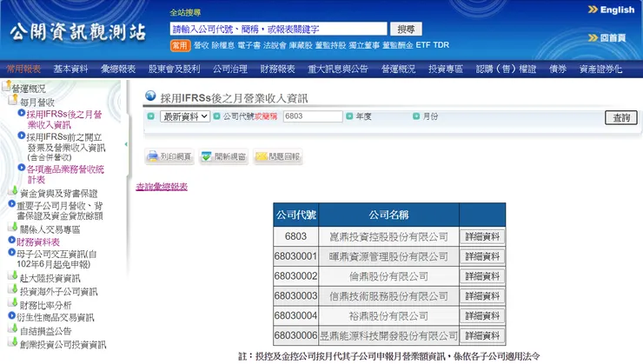Click 詳細資料 for company 6803

[482, 236]
